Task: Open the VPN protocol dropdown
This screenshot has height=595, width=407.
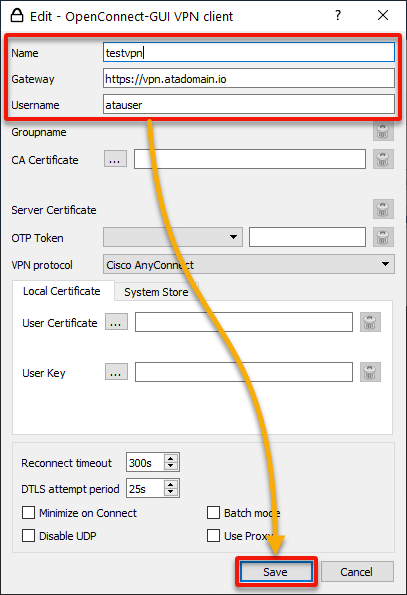Action: 249,264
